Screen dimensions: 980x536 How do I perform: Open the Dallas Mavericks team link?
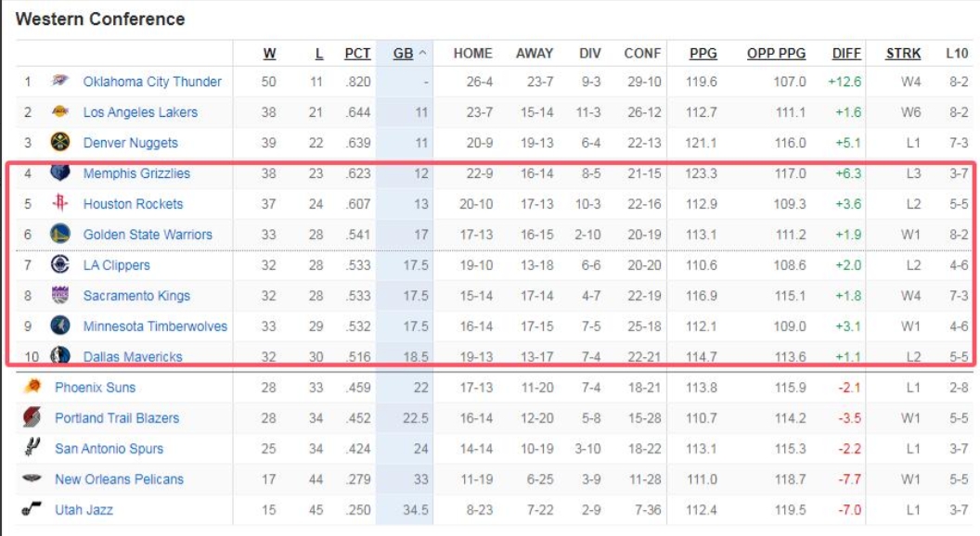pos(133,357)
